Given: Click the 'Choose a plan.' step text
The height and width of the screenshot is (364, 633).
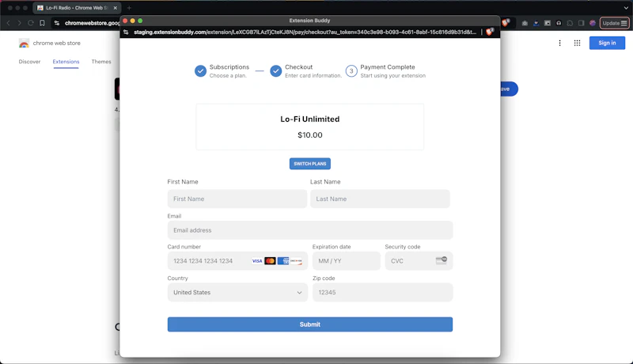Looking at the screenshot, I should click(x=228, y=75).
